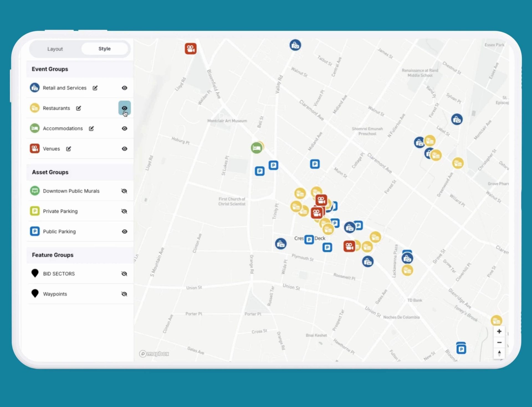Click the parking marker near New St
Screen dimensions: 532x407
[x=461, y=349]
